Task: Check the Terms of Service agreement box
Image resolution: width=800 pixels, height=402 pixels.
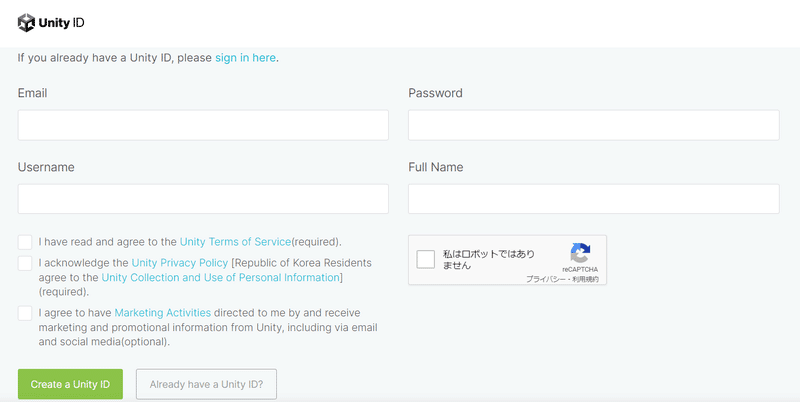Action: (25, 242)
